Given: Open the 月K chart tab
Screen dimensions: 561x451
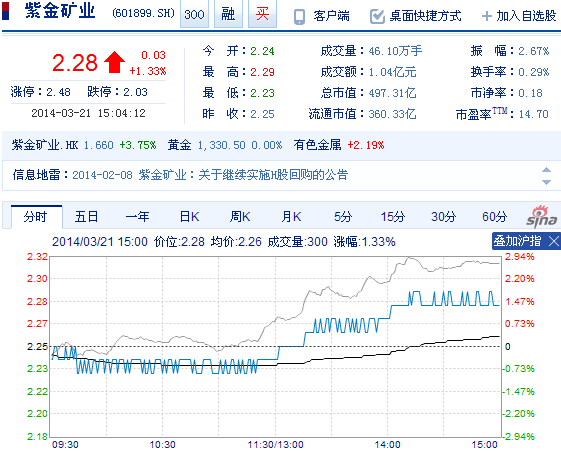Looking at the screenshot, I should [x=291, y=217].
